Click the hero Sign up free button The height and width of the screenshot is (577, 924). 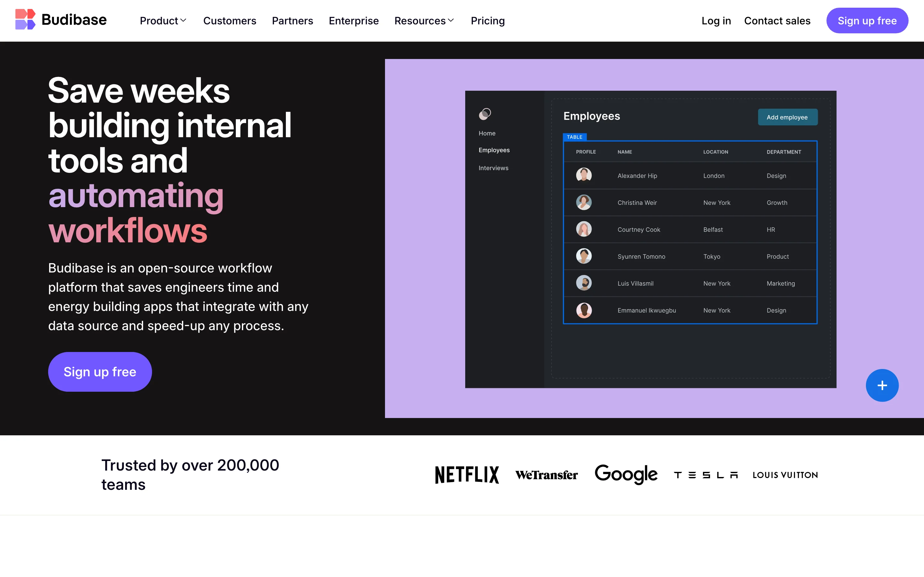pos(100,371)
